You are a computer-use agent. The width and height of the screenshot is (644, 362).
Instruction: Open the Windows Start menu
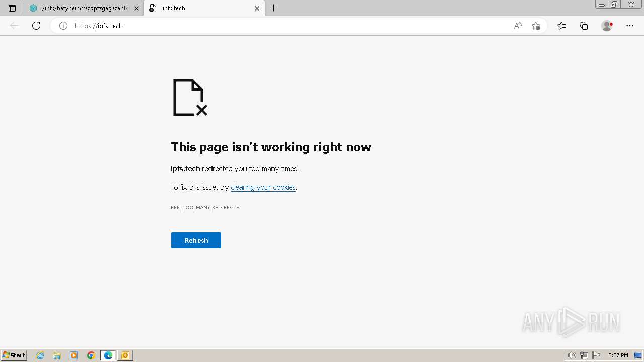click(x=14, y=355)
